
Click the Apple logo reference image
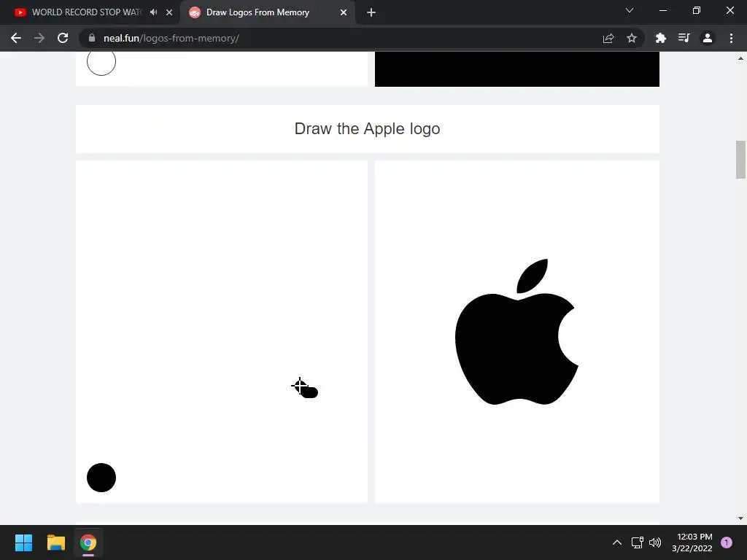[x=517, y=332]
